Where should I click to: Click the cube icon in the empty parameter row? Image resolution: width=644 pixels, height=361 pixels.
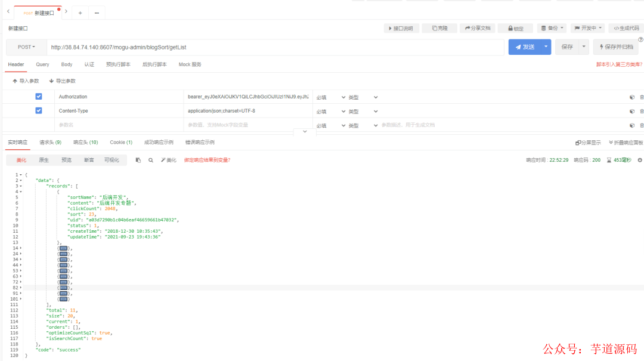click(632, 125)
